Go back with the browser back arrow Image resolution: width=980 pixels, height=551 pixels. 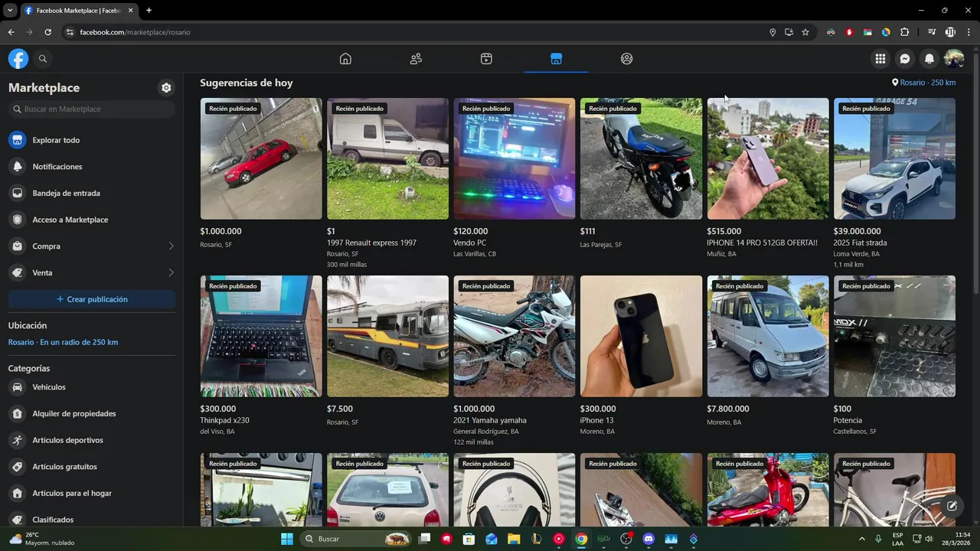(x=11, y=32)
